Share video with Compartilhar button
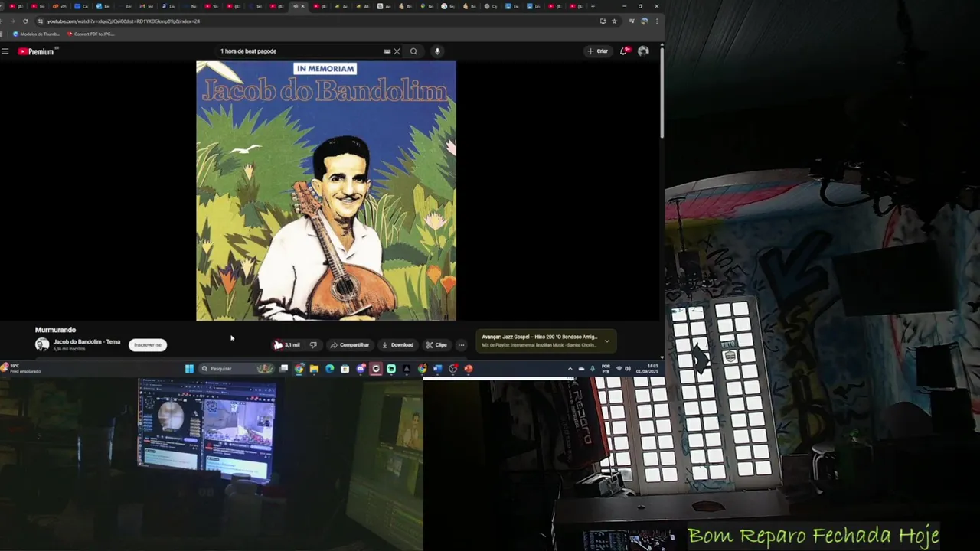Screen dimensions: 980x551 tap(350, 345)
